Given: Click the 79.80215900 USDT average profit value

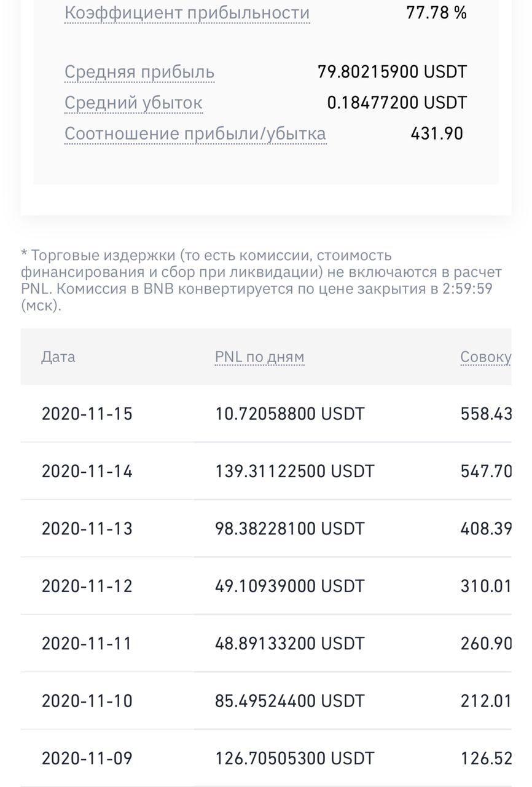Looking at the screenshot, I should pyautogui.click(x=392, y=72).
